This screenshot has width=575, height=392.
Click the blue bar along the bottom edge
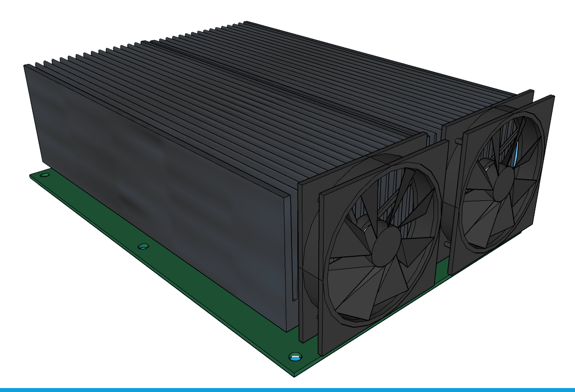pyautogui.click(x=287, y=389)
